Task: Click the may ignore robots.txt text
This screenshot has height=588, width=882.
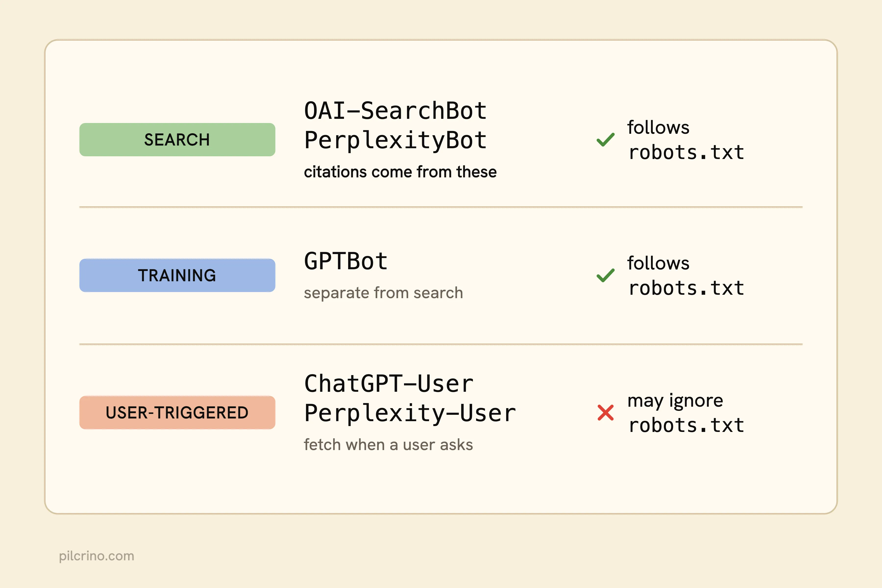Action: [x=686, y=413]
